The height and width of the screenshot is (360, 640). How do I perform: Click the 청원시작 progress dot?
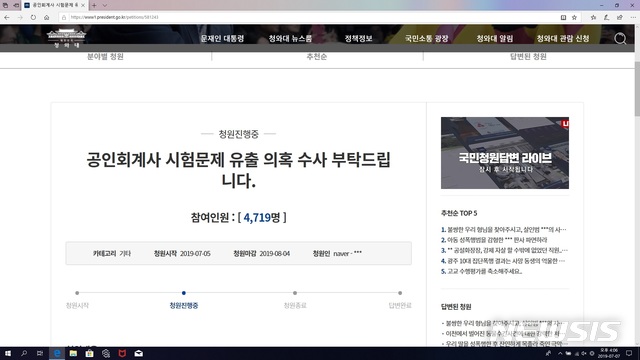coord(77,293)
